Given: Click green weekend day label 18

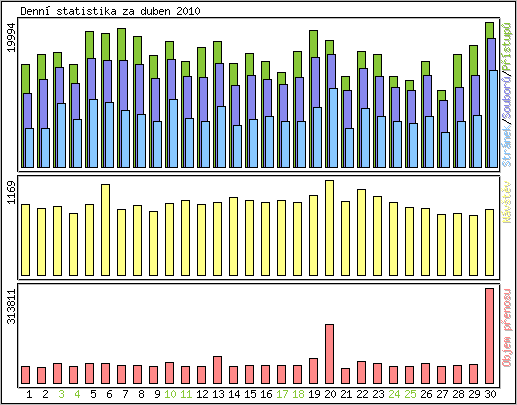Looking at the screenshot, I should pyautogui.click(x=298, y=394).
